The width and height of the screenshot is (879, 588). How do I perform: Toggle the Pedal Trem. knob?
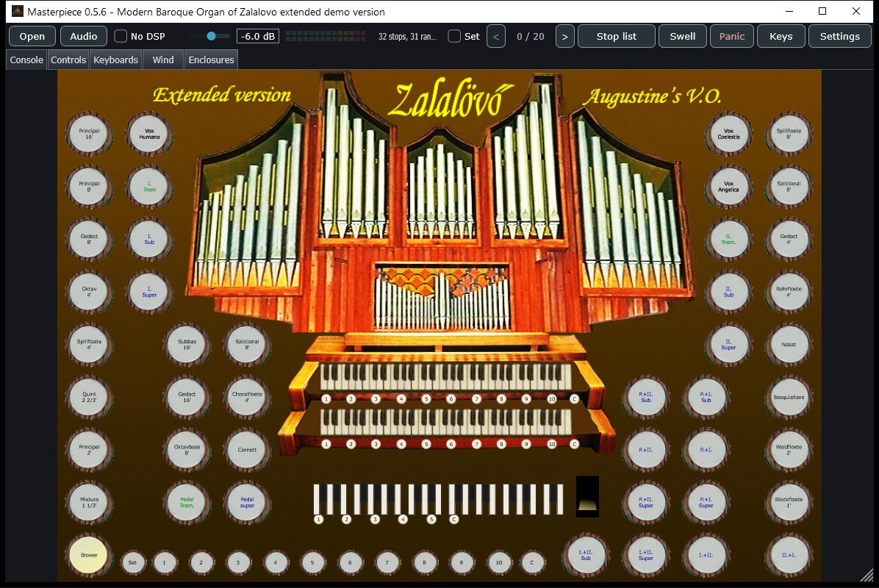click(x=187, y=503)
